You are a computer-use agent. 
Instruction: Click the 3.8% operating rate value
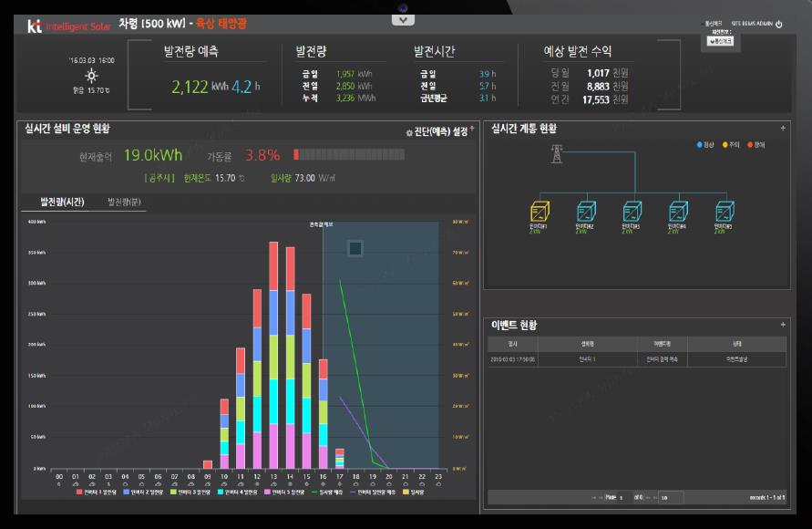point(262,155)
